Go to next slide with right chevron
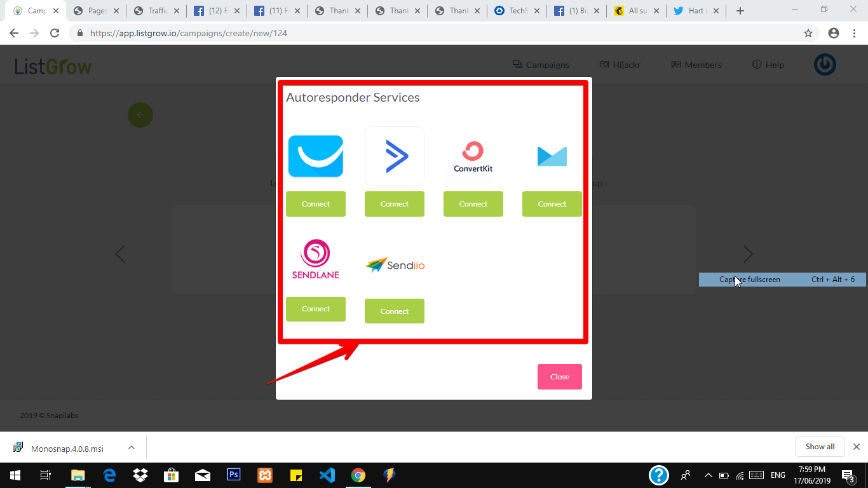 [x=748, y=254]
